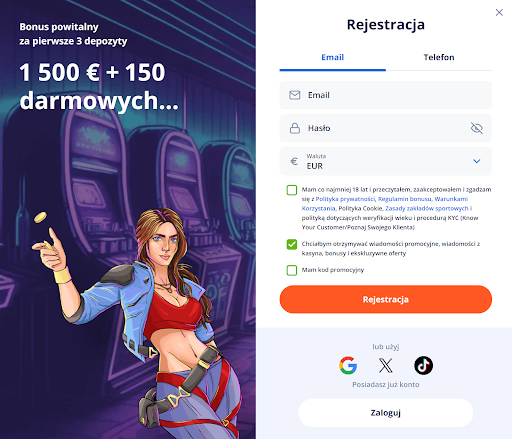
Task: Click the padlock icon in Hasło field
Action: pos(295,128)
